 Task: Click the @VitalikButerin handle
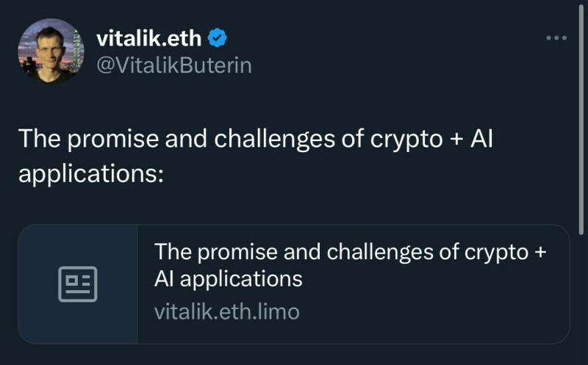tap(174, 65)
